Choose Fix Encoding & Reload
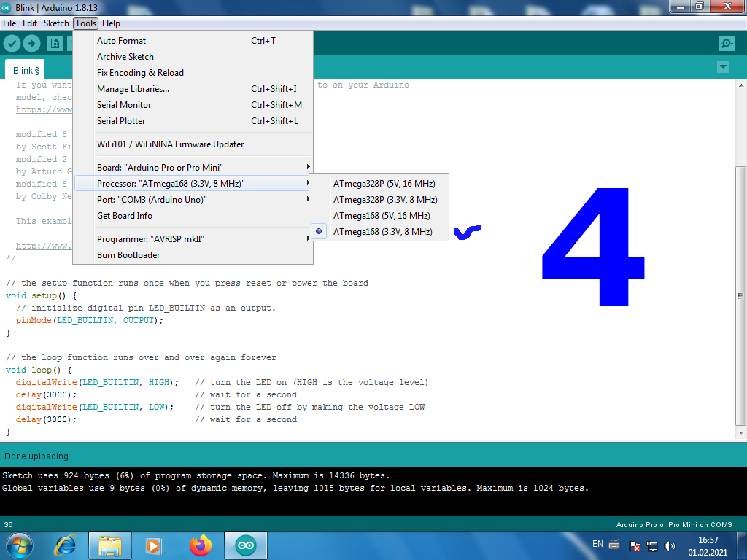Screen dimensions: 747x560 (x=193, y=73)
